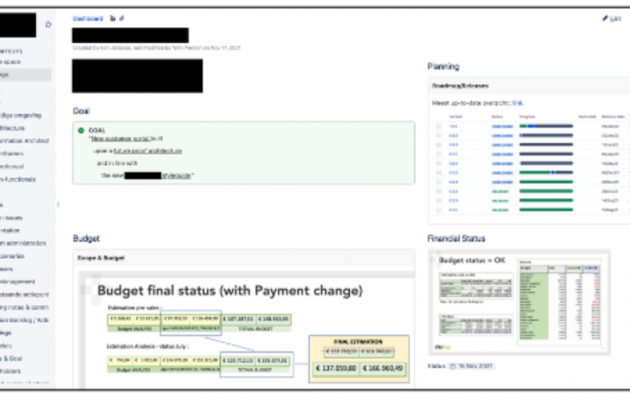Image resolution: width=630 pixels, height=400 pixels.
Task: Click the green status circle beside GOAL
Action: pyautogui.click(x=81, y=131)
